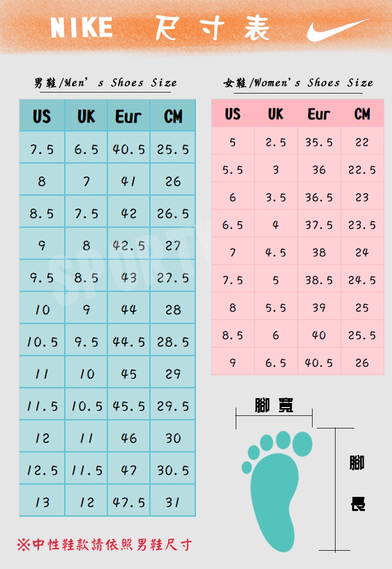The height and width of the screenshot is (569, 392).
Task: Select the 42.5 Eur cell in men's table
Action: click(x=129, y=246)
